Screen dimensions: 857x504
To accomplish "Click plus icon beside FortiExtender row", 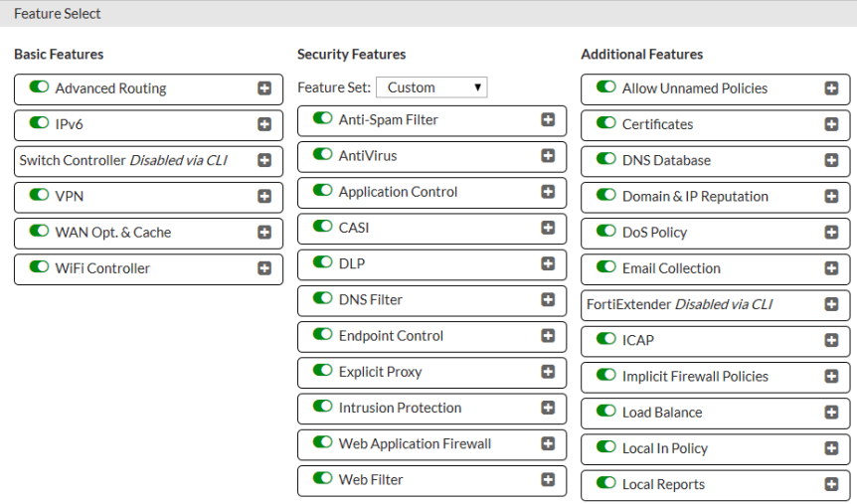I will 831,304.
